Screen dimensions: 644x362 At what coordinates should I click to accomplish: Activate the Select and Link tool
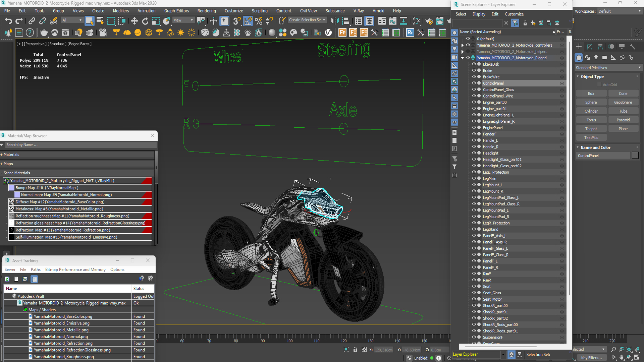[32, 21]
